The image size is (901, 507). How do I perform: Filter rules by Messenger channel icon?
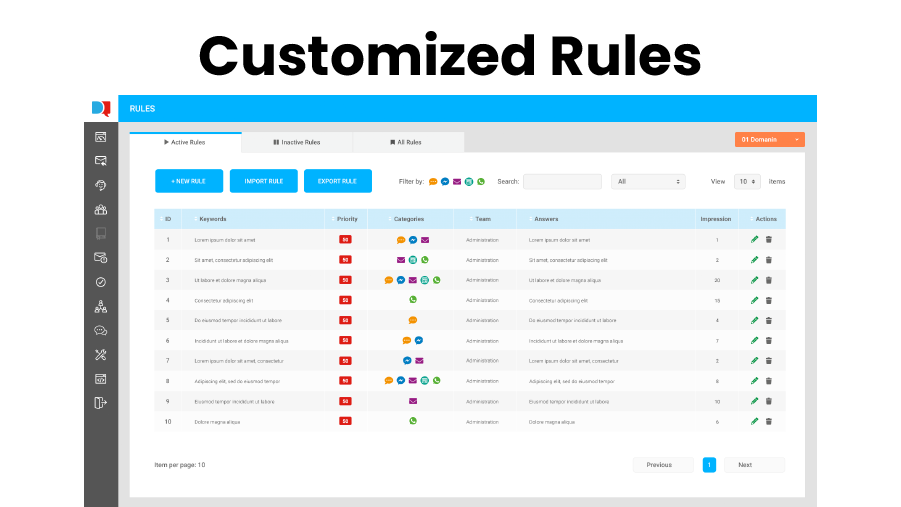point(445,182)
